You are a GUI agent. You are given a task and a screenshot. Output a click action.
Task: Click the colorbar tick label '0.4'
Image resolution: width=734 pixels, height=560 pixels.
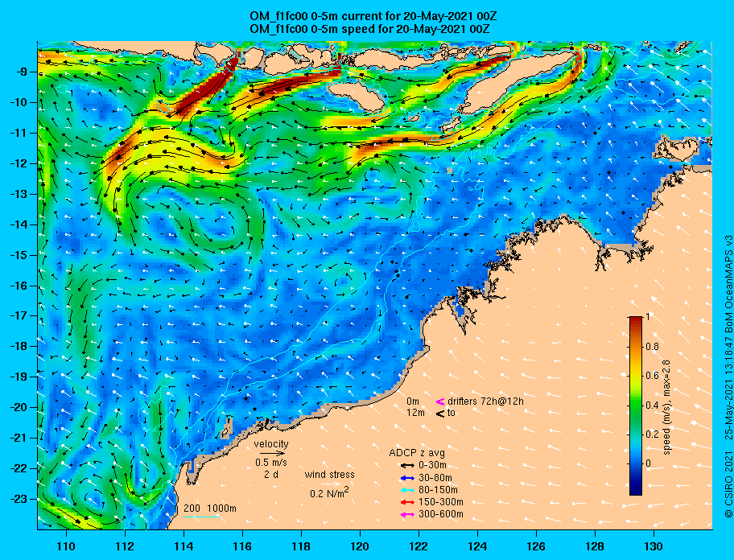pyautogui.click(x=652, y=406)
